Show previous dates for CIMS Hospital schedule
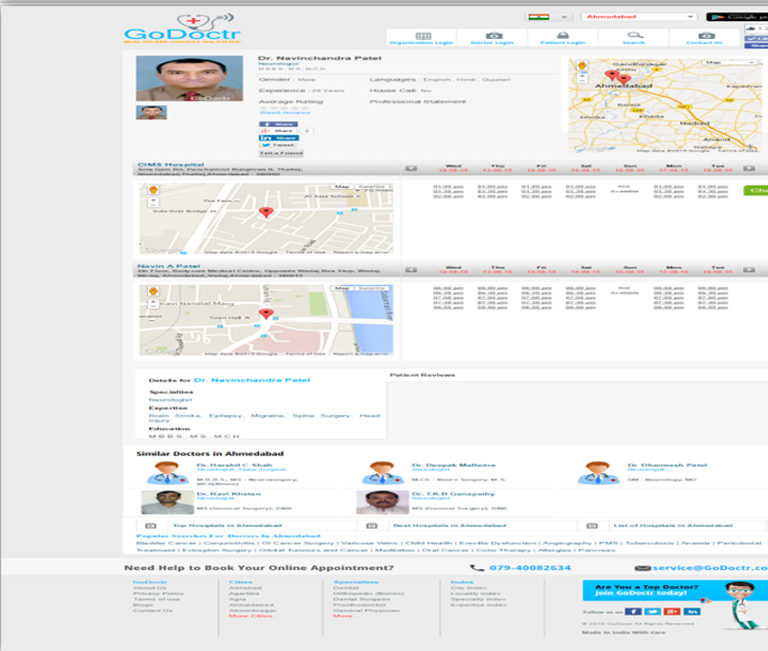 [411, 168]
